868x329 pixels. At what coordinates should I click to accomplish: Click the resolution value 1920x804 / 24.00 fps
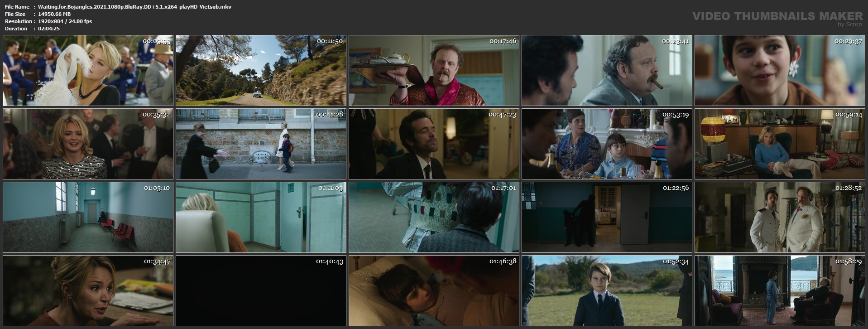65,21
